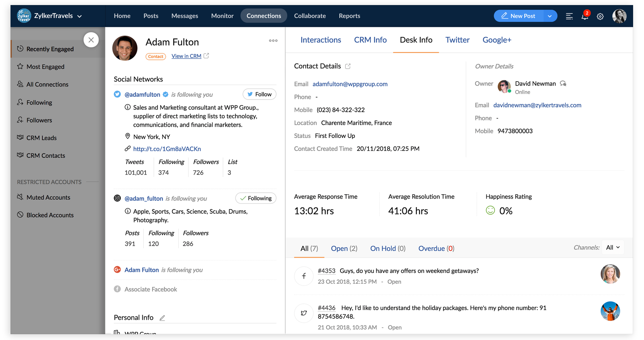Open the adamfulton@wppgroup.com email link
The image size is (644, 340).
tap(350, 84)
